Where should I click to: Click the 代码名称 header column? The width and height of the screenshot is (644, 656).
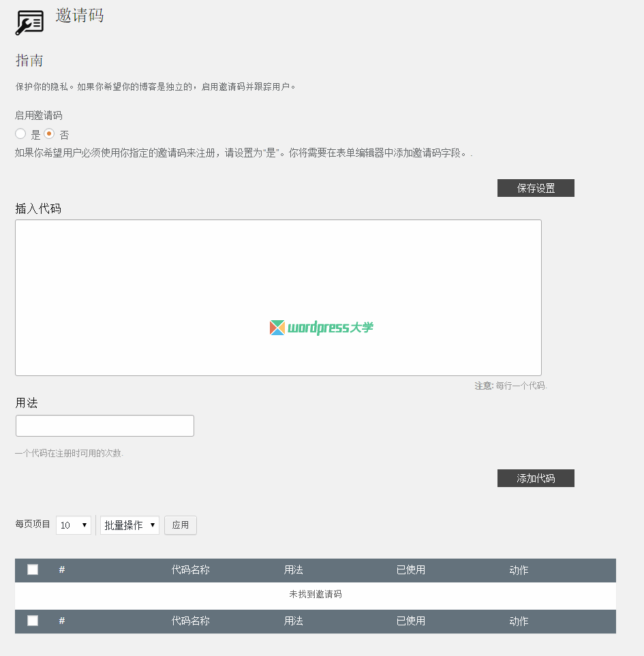click(190, 569)
